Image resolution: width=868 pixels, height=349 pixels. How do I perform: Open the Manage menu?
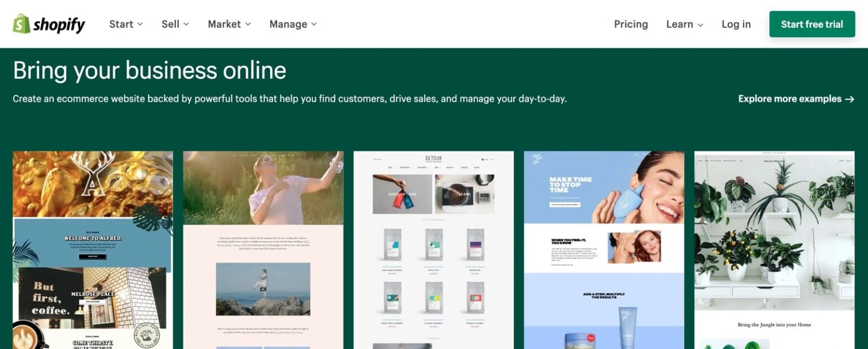pyautogui.click(x=293, y=24)
